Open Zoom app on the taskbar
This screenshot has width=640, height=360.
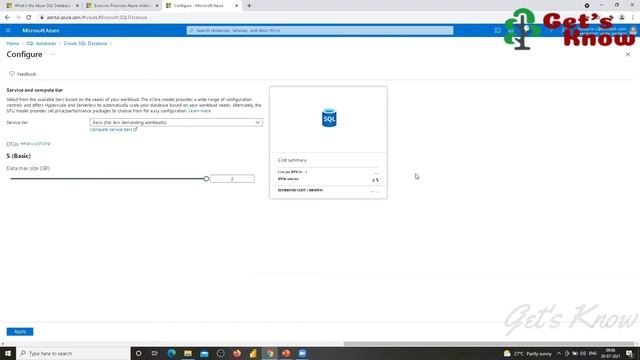click(x=302, y=353)
